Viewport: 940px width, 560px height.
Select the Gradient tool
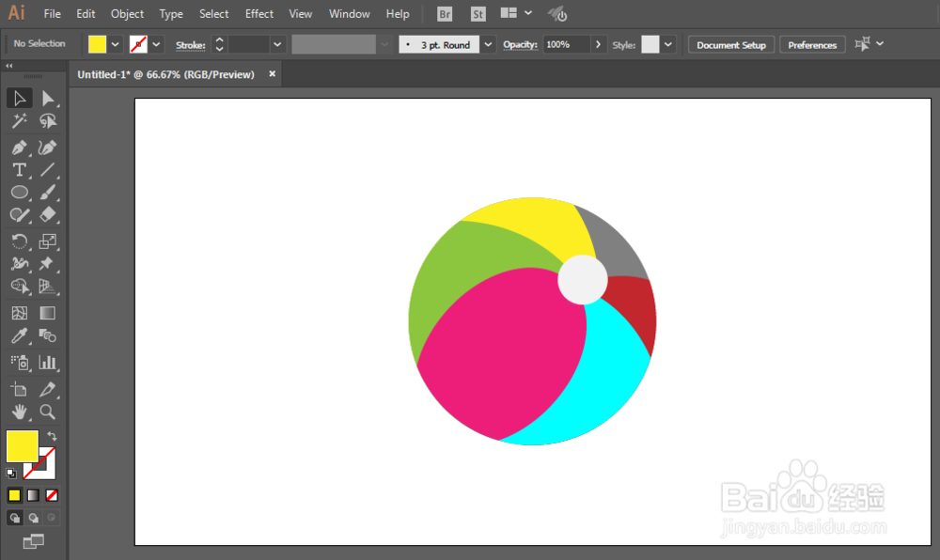point(47,313)
